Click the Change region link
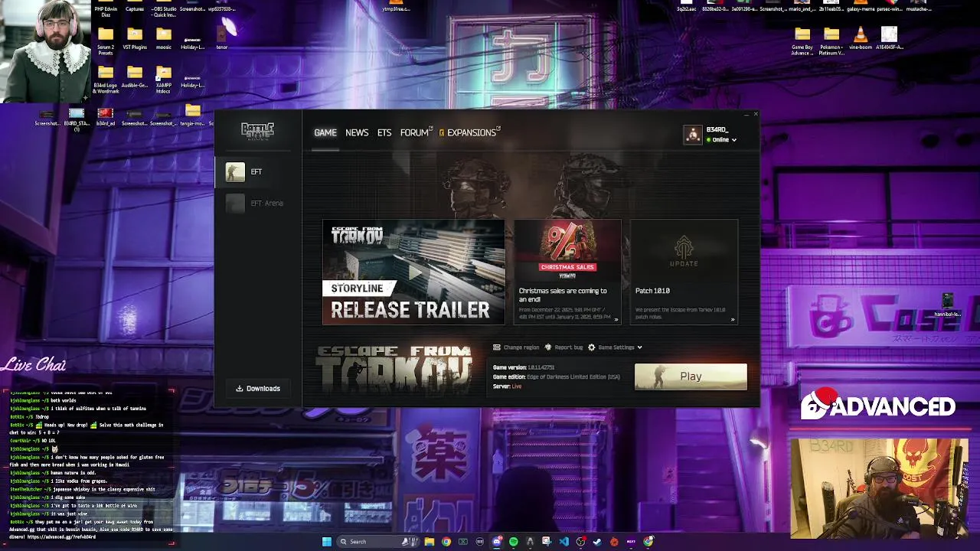 (516, 347)
